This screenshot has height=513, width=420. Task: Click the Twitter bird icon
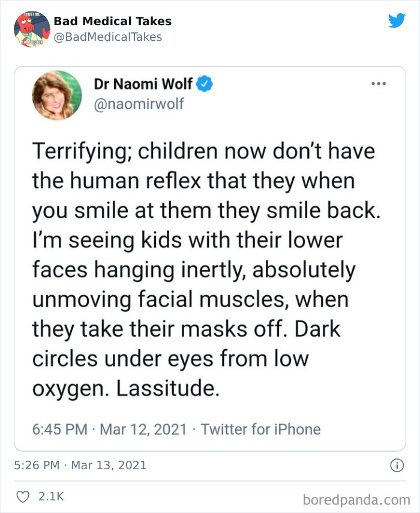397,20
